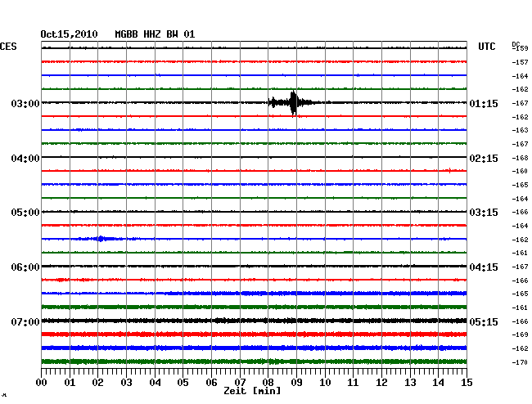
Task: Click the 03:15 UTC time label
Action: [x=484, y=213]
